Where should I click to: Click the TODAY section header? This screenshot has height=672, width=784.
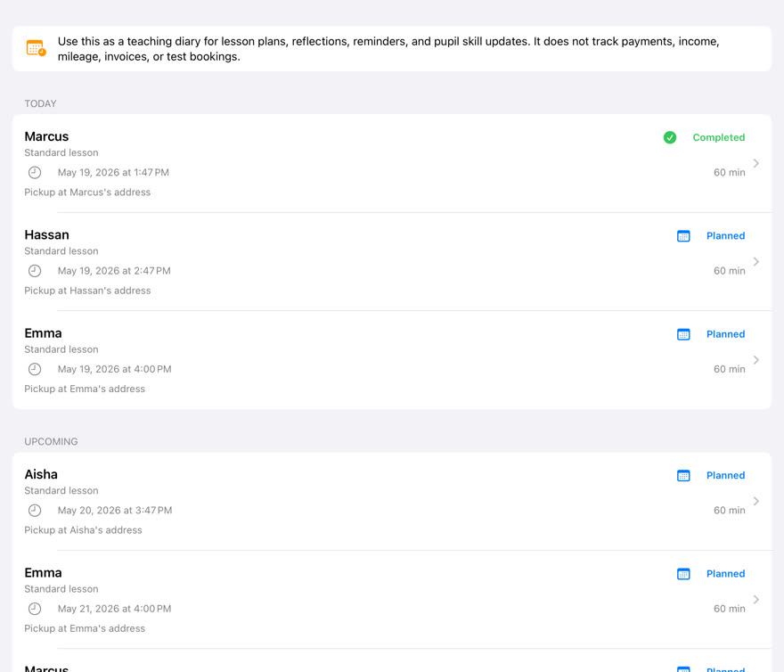click(40, 103)
